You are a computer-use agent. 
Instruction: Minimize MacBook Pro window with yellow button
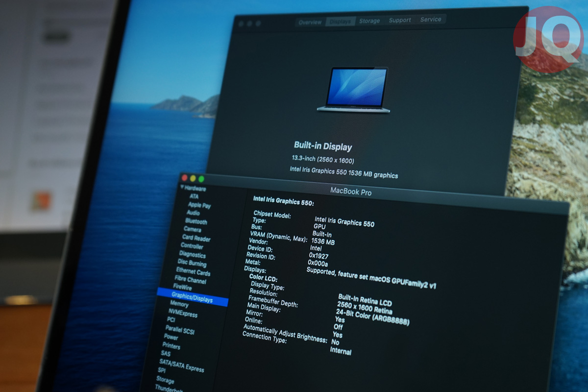(193, 178)
